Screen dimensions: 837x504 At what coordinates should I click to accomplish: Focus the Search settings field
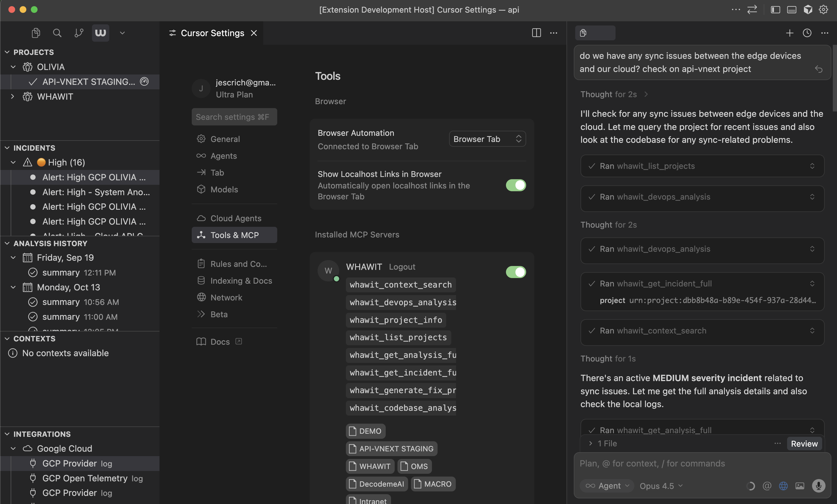point(234,117)
